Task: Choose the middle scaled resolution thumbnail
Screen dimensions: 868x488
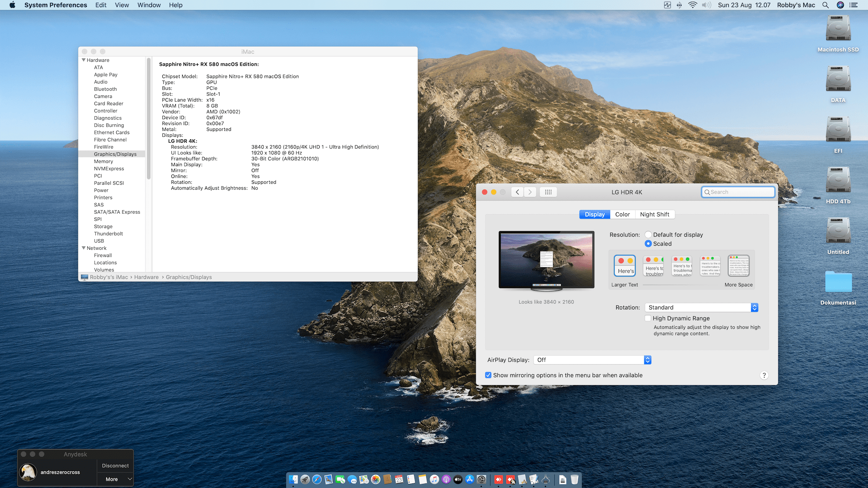Action: click(682, 266)
